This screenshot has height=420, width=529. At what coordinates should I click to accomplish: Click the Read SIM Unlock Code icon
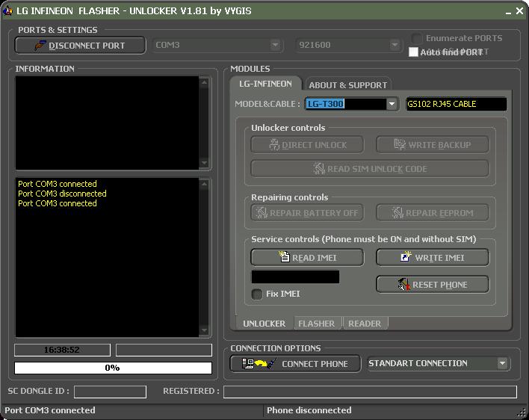pos(319,168)
